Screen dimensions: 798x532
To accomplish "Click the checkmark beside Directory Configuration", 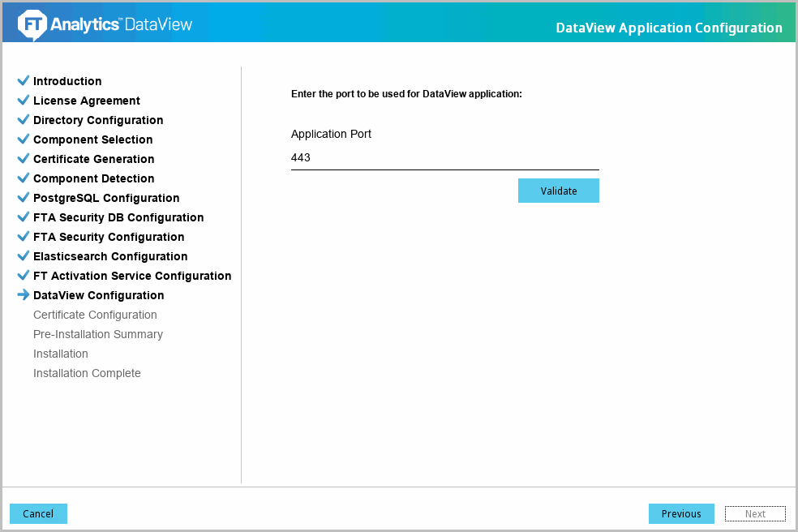I will coord(23,120).
